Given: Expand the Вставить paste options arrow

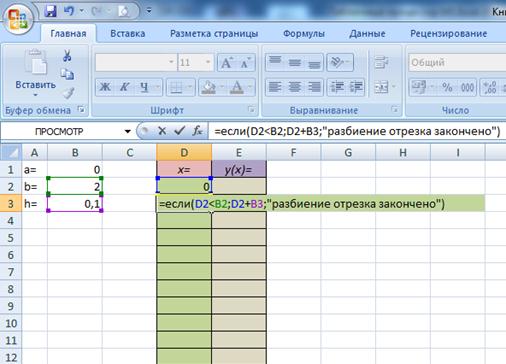Looking at the screenshot, I should pos(35,95).
